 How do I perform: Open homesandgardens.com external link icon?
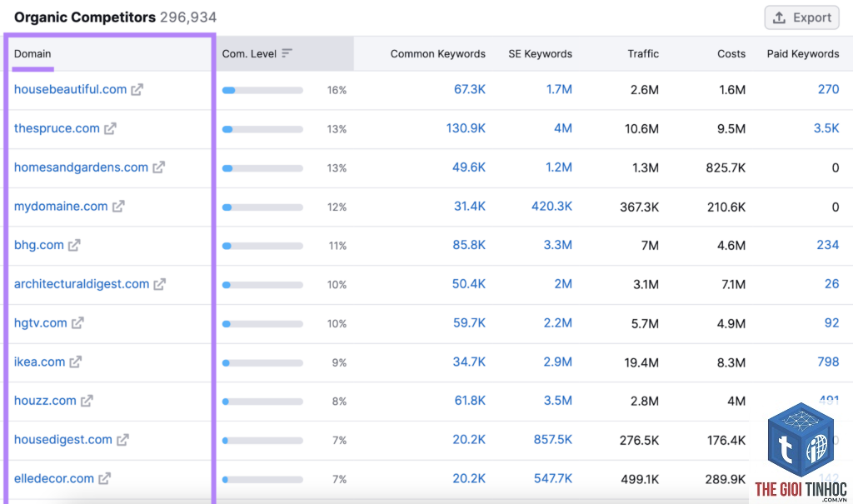(x=159, y=167)
